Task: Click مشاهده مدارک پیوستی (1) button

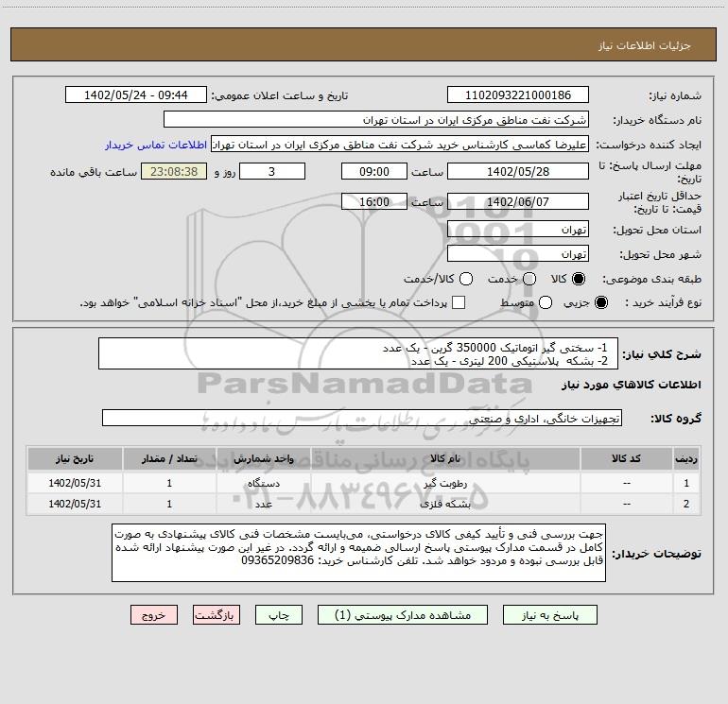Action: 403,615
